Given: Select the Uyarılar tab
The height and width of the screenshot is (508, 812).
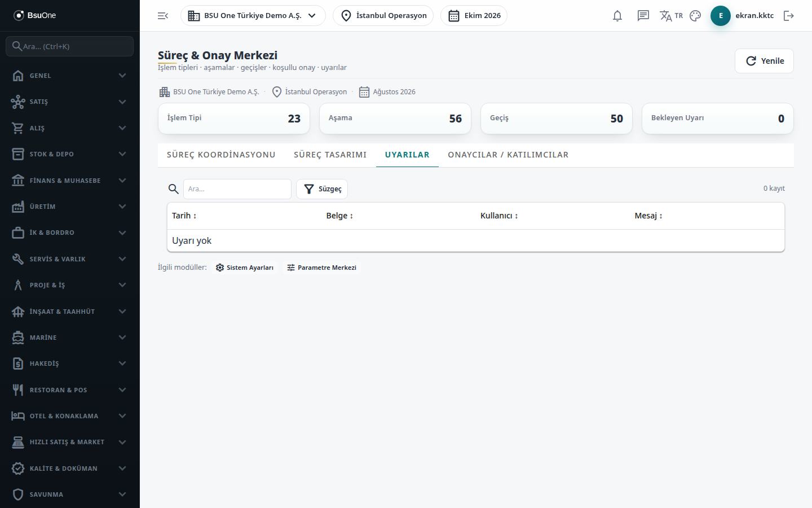Looking at the screenshot, I should [x=407, y=155].
